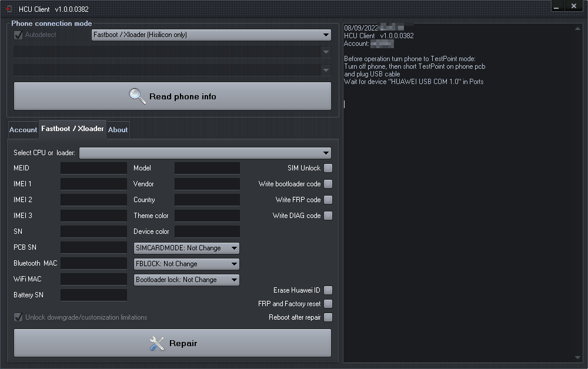588x369 pixels.
Task: Click log line 'and plug USB cable'
Action: (x=372, y=74)
